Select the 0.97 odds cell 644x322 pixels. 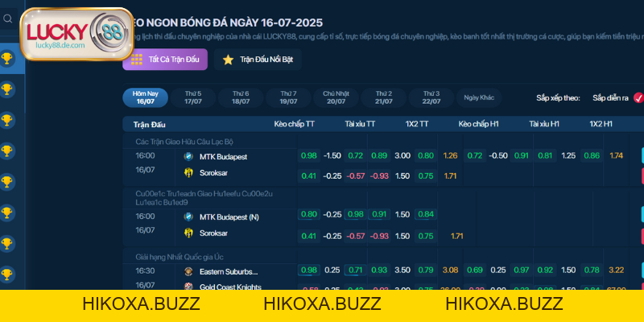tap(522, 270)
